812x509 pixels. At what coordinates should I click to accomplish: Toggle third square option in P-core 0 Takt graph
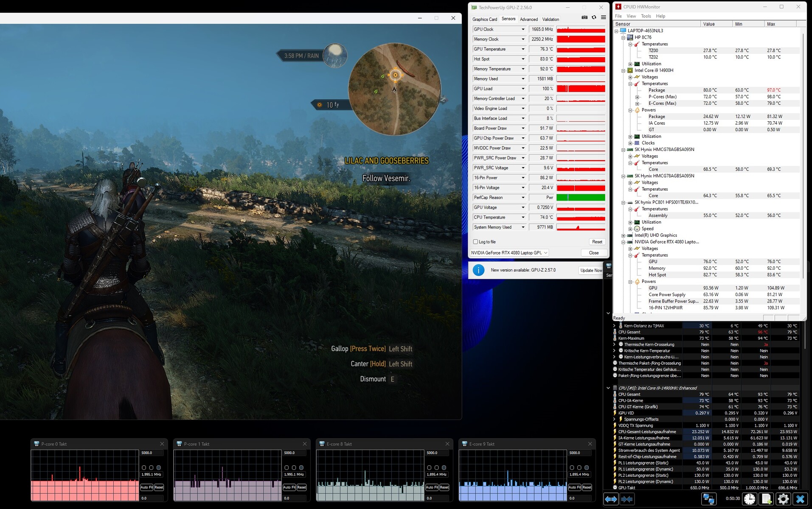[159, 467]
